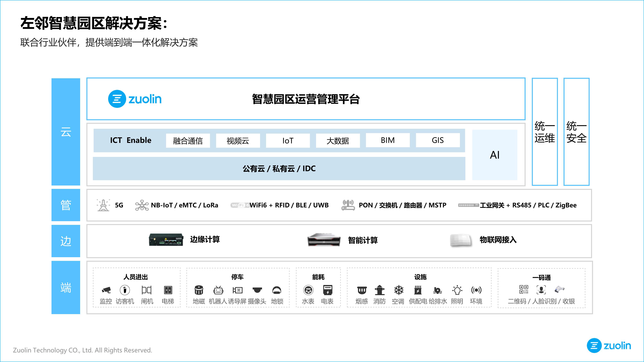This screenshot has height=362, width=644.
Task: Select the 边 layer label block
Action: 66,241
